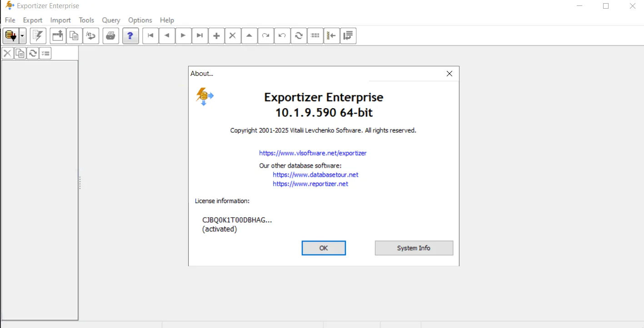The height and width of the screenshot is (328, 644).
Task: Click the refresh icon in left panel toolbar
Action: click(33, 53)
